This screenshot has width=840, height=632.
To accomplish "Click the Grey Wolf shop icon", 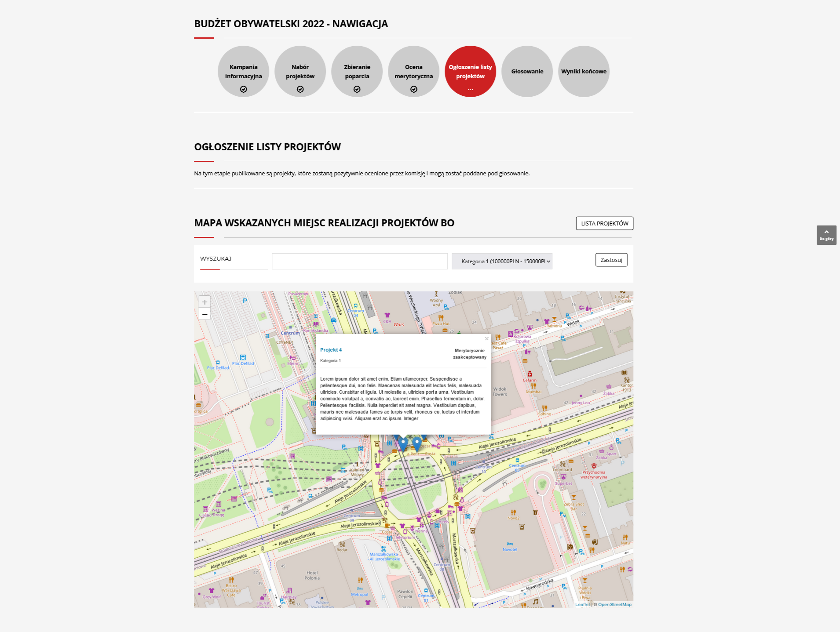I will (x=212, y=591).
